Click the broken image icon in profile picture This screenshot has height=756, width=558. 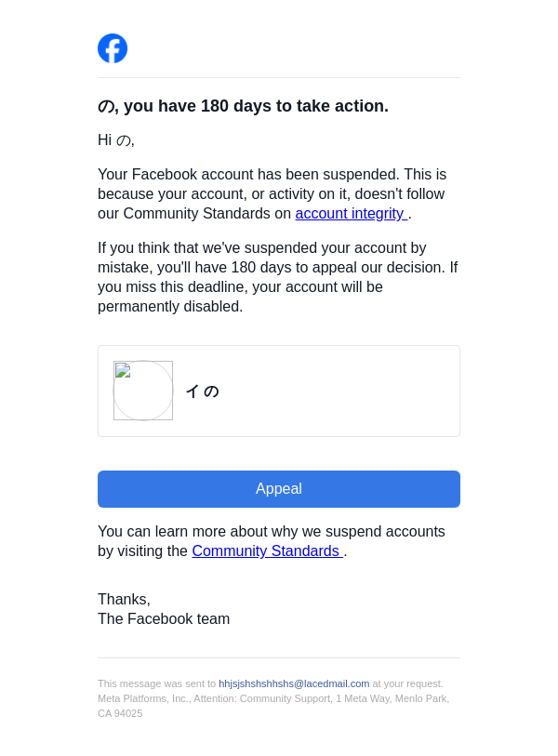[122, 370]
